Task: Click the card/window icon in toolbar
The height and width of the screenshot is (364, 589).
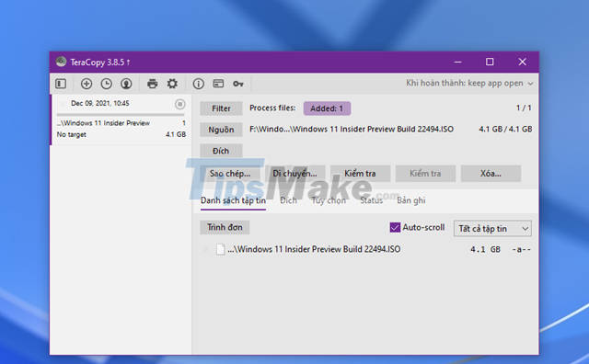Action: (x=218, y=84)
